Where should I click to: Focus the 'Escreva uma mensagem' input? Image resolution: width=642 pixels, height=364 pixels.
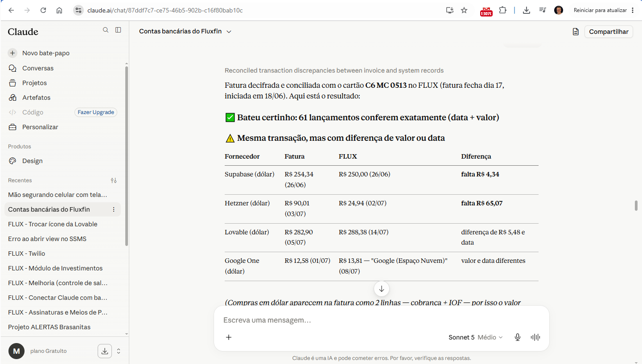(382, 320)
